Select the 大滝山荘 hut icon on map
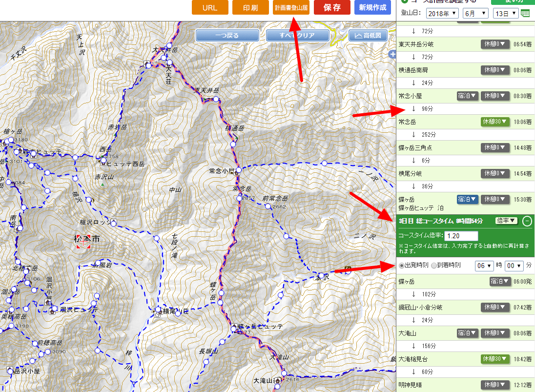 (278, 380)
